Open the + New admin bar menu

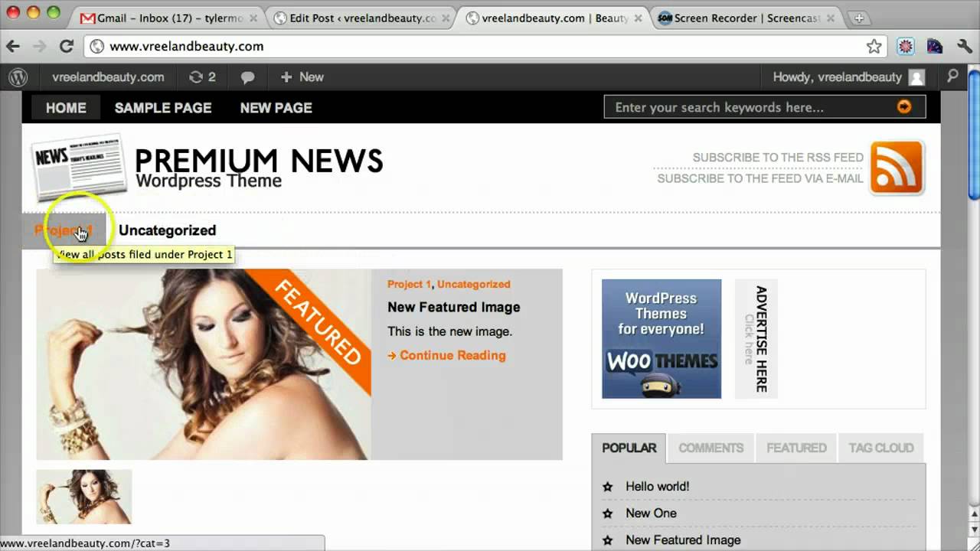click(302, 77)
